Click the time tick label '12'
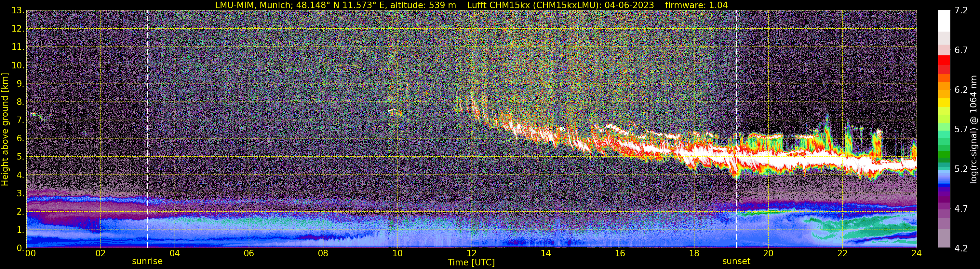Viewport: 980px width, 269px height. 471,253
